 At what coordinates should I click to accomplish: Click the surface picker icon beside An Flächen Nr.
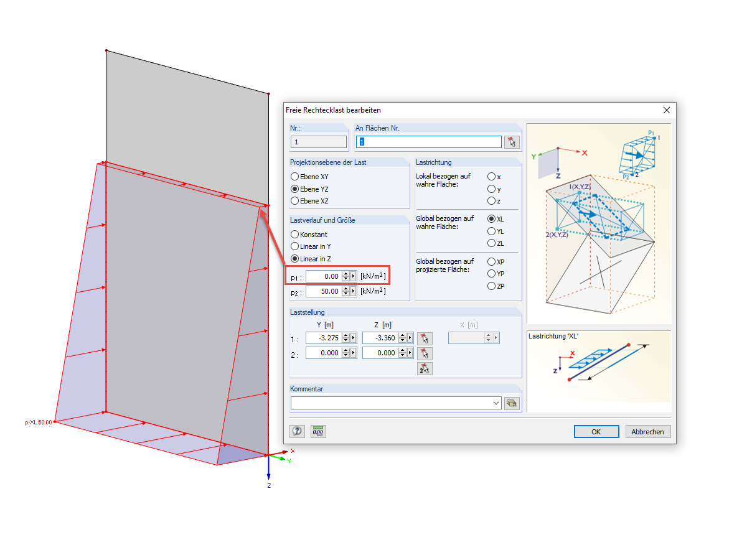[x=512, y=142]
